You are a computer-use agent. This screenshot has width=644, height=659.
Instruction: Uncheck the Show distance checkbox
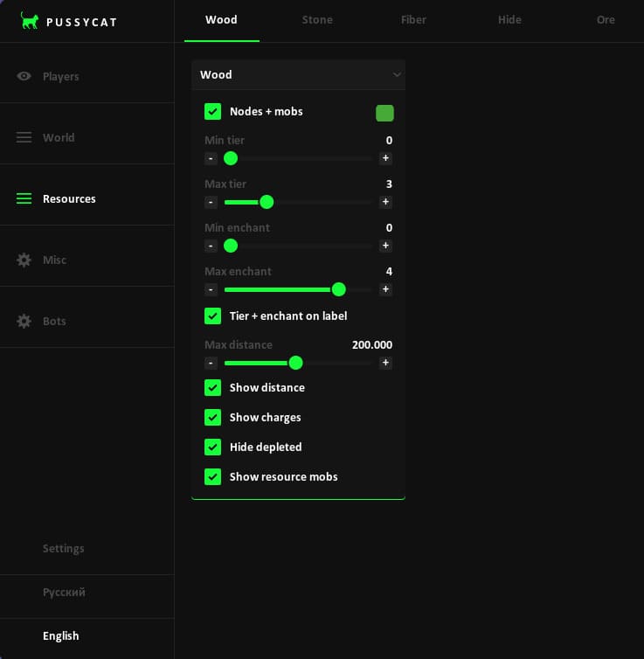[212, 387]
